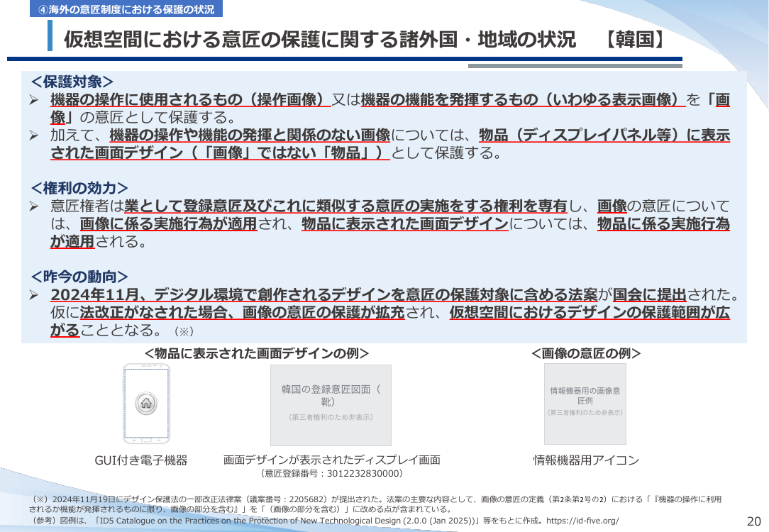The width and height of the screenshot is (769, 532).
Task: Click the design registration number 3012232830000
Action: click(x=363, y=473)
